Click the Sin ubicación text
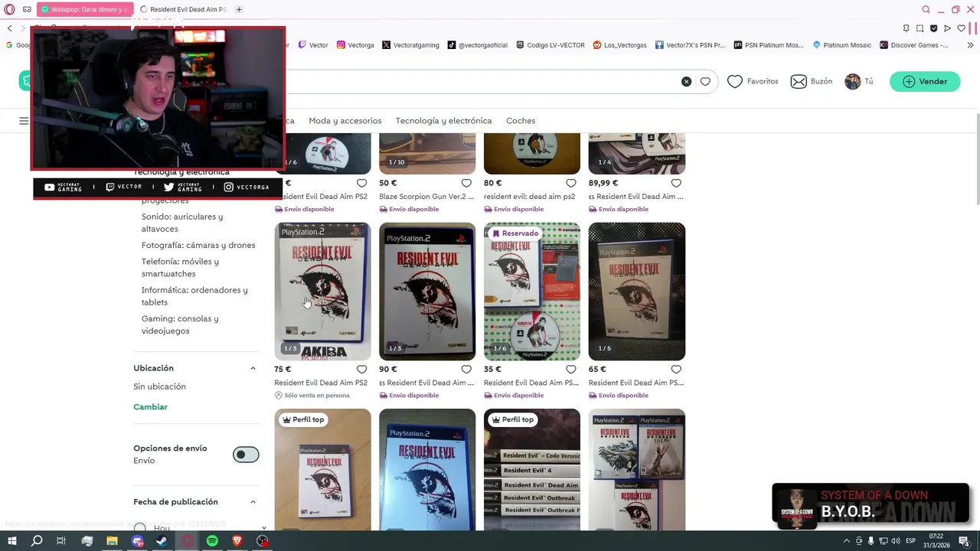The width and height of the screenshot is (980, 551). [x=159, y=386]
